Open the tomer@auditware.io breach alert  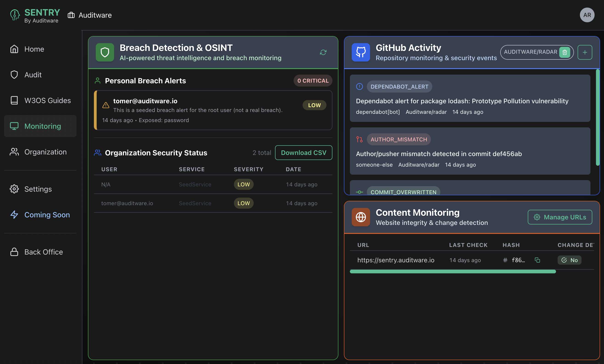point(213,110)
